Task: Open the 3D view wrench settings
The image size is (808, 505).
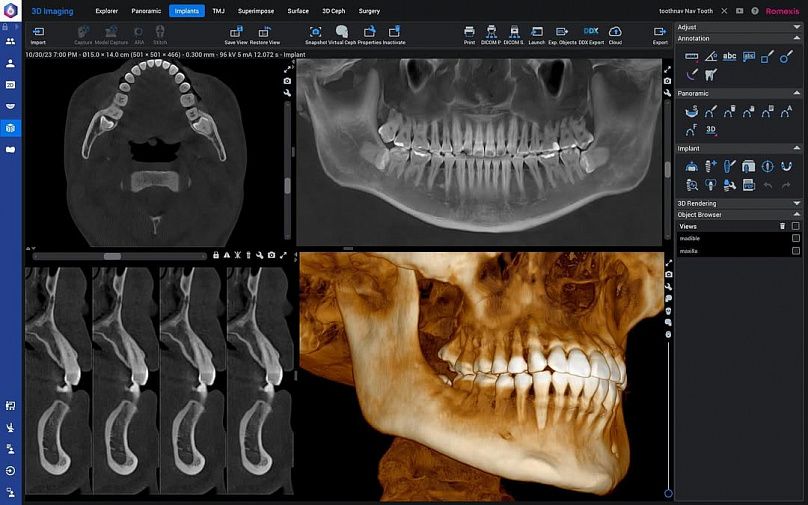Action: click(668, 287)
